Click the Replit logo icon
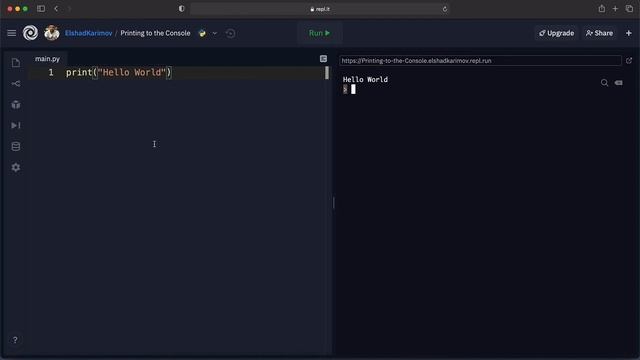This screenshot has width=640, height=360. pyautogui.click(x=30, y=33)
